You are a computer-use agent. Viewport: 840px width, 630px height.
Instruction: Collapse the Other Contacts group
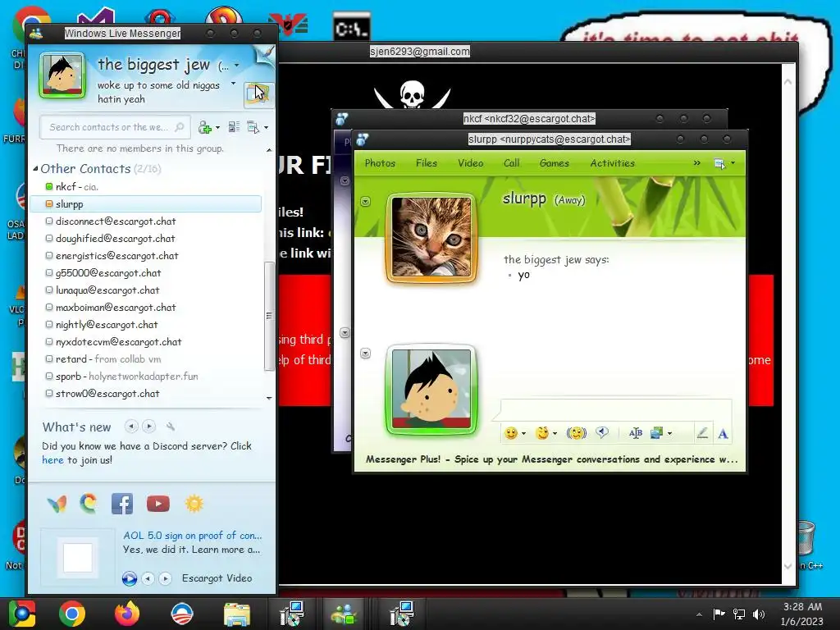pos(35,169)
